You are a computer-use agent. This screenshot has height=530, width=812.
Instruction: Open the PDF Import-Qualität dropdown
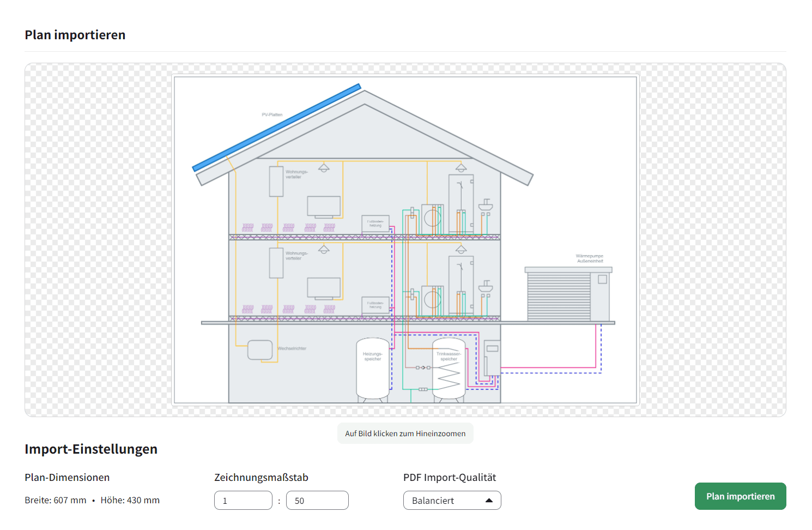click(x=452, y=501)
